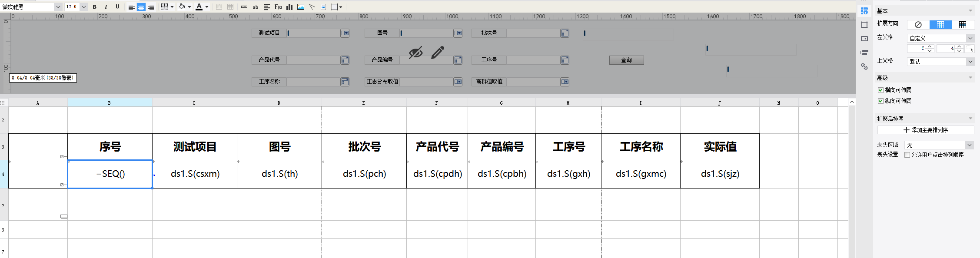The image size is (980, 258).
Task: Collapse the 高级 section
Action: pos(970,78)
